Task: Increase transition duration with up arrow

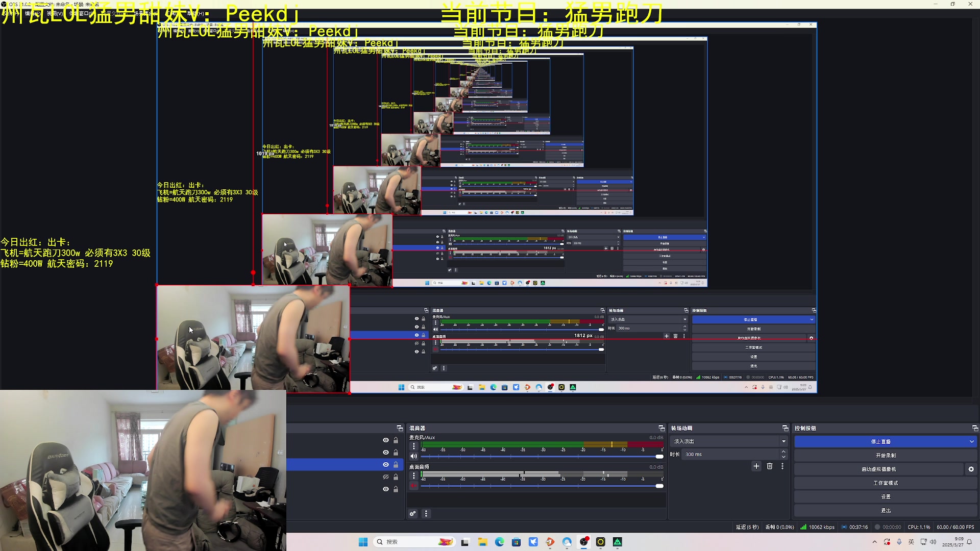Action: click(x=784, y=452)
